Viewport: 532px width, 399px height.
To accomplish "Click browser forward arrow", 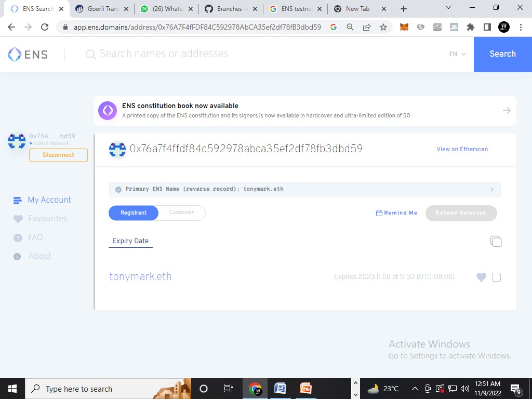I will point(28,27).
